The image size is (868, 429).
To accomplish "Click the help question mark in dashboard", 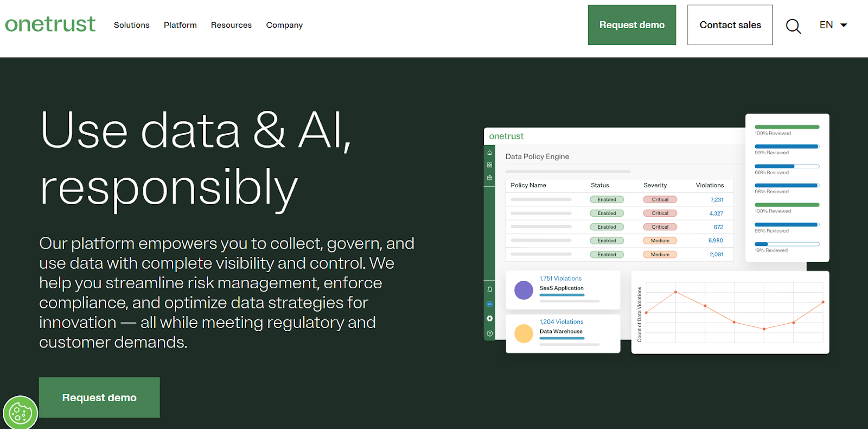I will point(489,333).
